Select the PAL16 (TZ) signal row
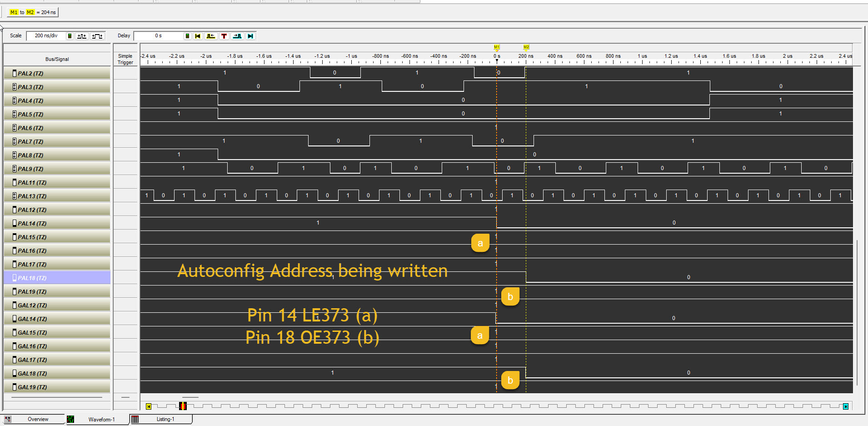This screenshot has width=868, height=426. click(57, 251)
